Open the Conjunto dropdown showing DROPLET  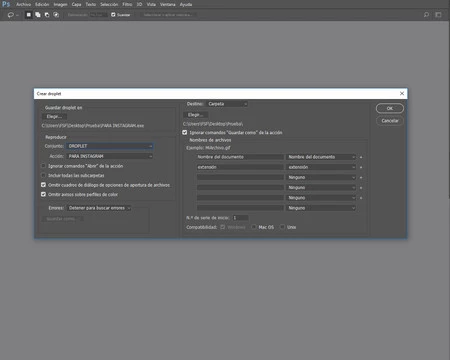click(x=109, y=146)
